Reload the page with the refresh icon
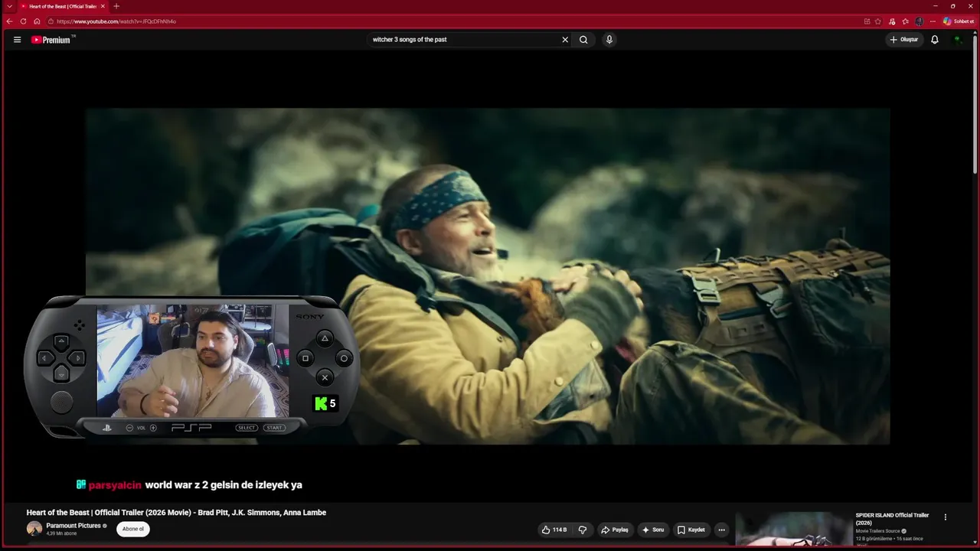The image size is (980, 551). pos(23,21)
